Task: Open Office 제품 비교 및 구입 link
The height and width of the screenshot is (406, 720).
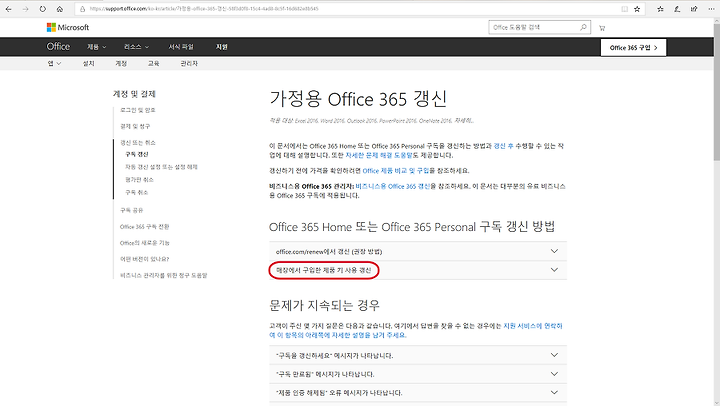Action: [x=396, y=171]
